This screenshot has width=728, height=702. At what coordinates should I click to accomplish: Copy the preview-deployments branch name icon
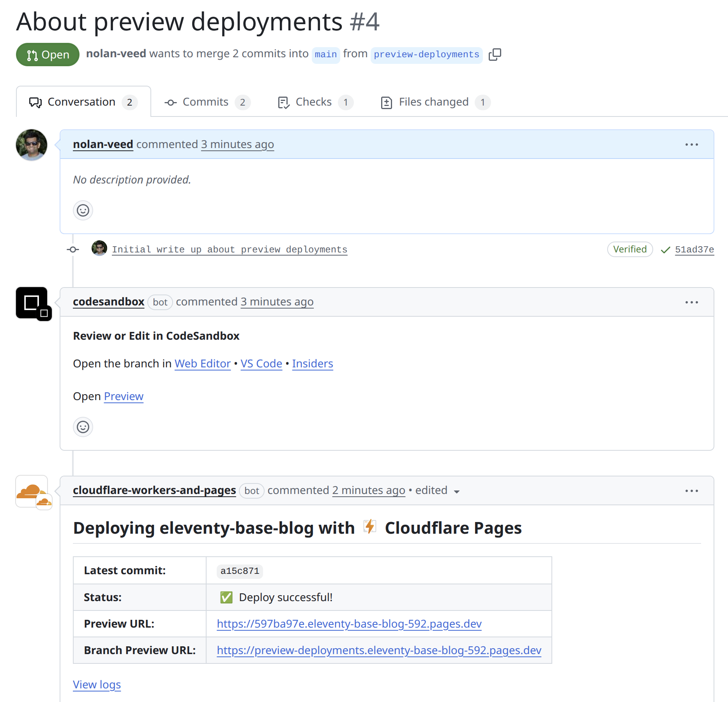click(x=495, y=55)
